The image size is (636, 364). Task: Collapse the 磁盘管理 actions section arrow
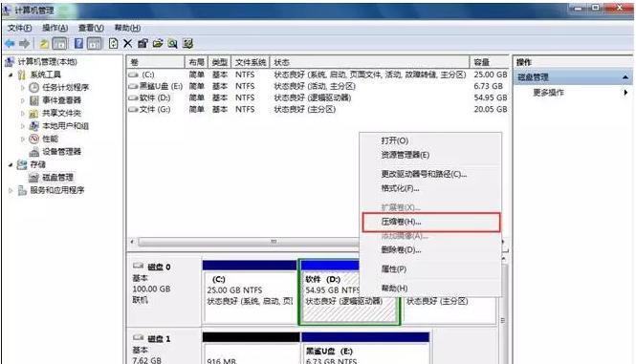point(625,77)
